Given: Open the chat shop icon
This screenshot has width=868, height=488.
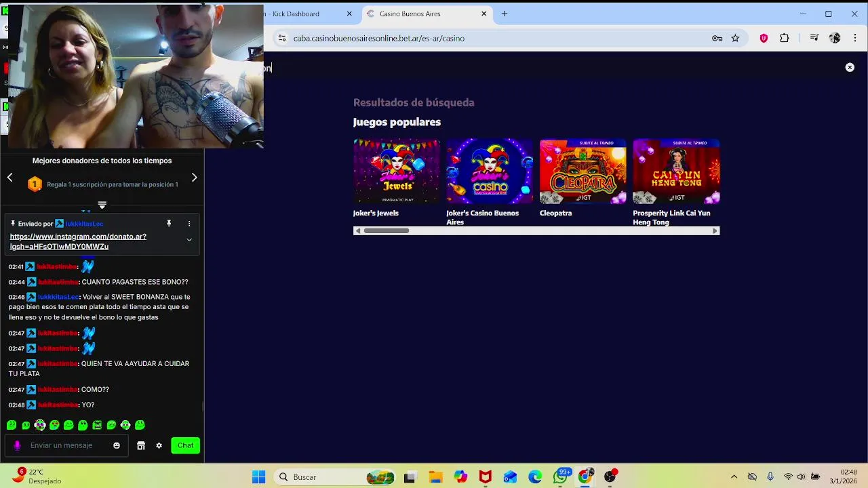Looking at the screenshot, I should [141, 445].
